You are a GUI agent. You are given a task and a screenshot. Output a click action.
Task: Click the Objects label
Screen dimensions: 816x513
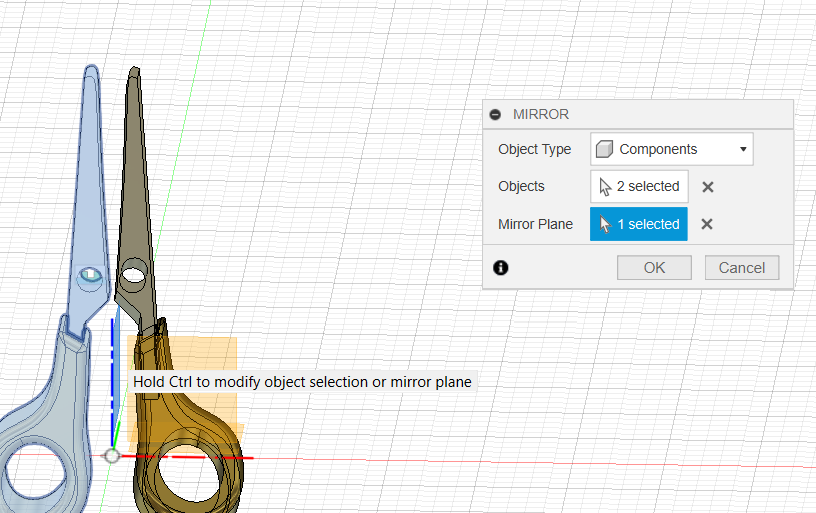[521, 186]
